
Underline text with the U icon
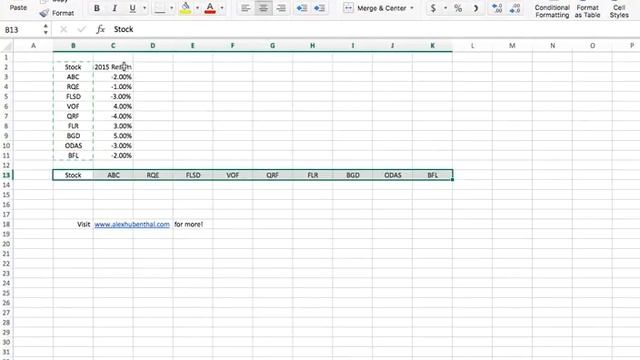pos(132,8)
